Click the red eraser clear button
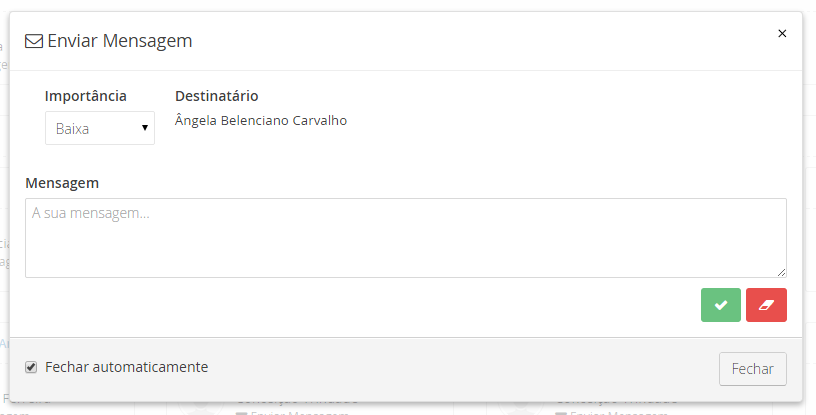Screen dimensions: 816x415 (x=766, y=305)
